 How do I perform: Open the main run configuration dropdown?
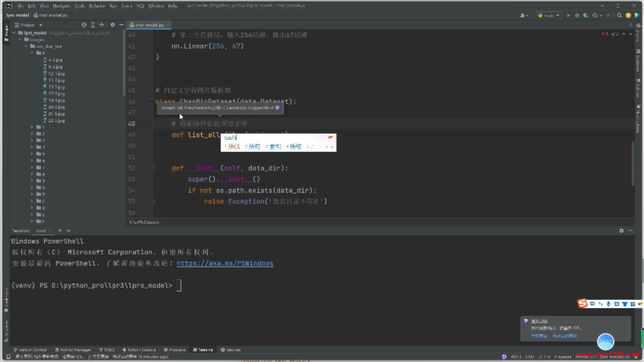(x=549, y=15)
